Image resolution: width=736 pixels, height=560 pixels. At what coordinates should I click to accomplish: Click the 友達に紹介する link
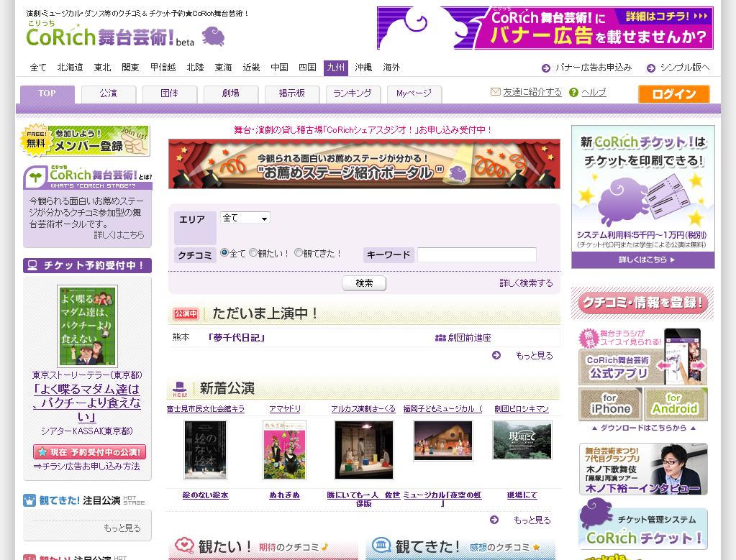[x=532, y=92]
